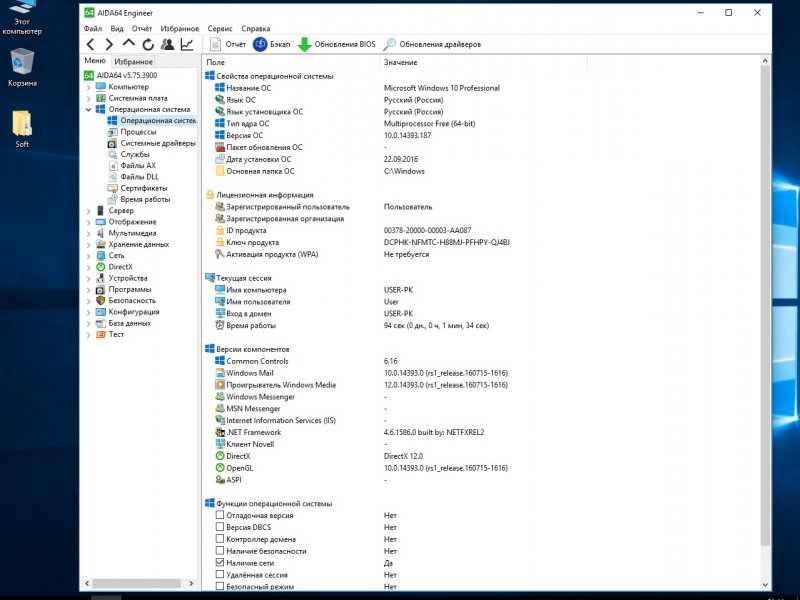
Task: Open Обновления драйверов from the toolbar
Action: [x=432, y=44]
